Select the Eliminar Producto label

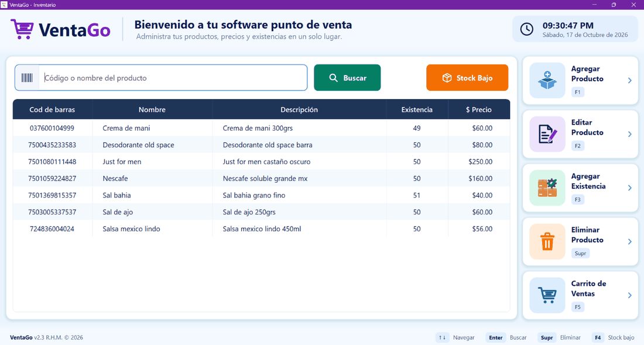coord(587,235)
